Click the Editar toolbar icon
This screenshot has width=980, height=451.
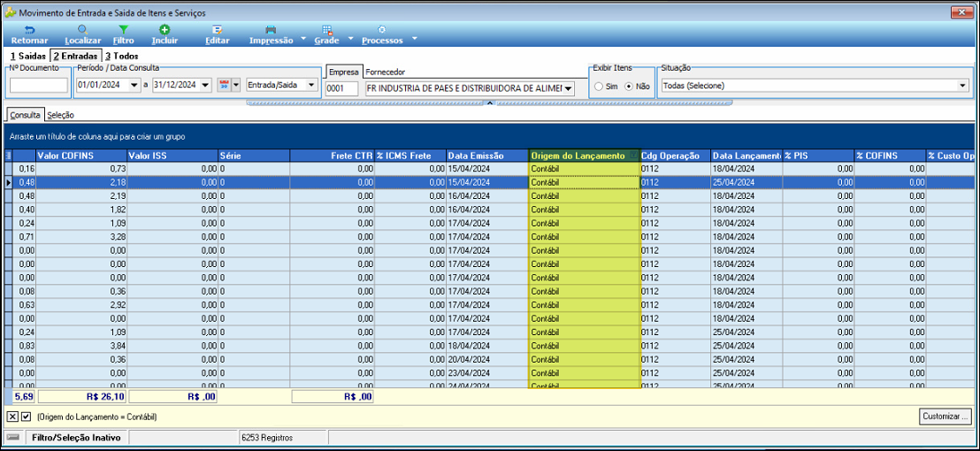point(218,29)
